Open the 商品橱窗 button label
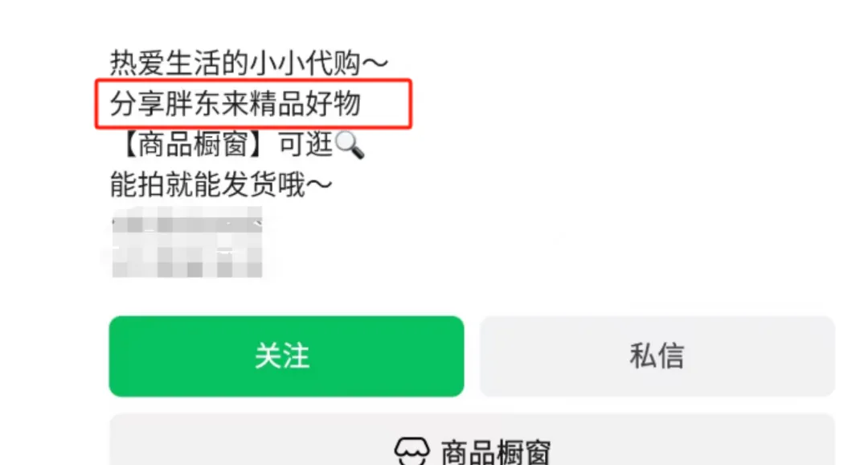 click(495, 452)
